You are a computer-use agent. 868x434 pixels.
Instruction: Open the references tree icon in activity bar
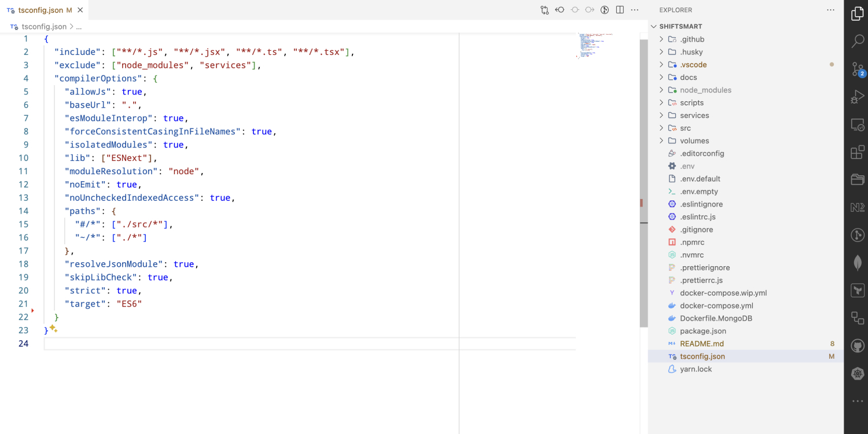coord(857,318)
